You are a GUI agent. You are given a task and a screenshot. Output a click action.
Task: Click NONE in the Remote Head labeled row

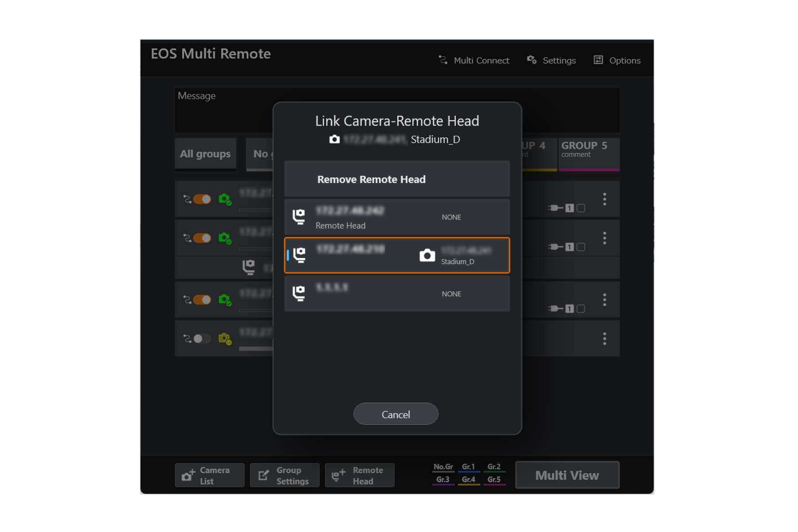coord(451,217)
